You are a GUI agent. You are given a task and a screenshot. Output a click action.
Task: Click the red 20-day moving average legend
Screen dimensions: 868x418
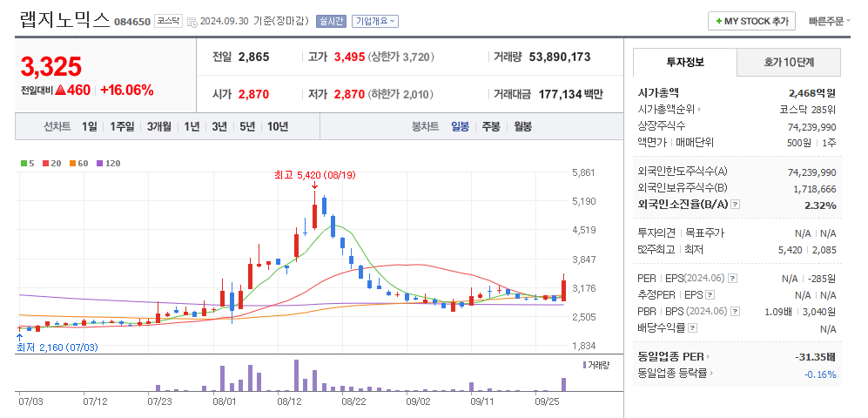pyautogui.click(x=52, y=164)
